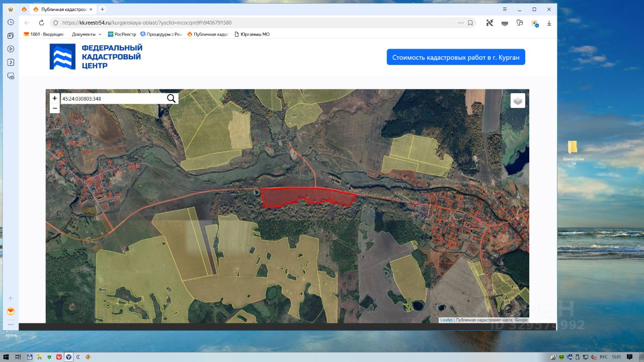Open the browser downloads icon

tap(549, 23)
